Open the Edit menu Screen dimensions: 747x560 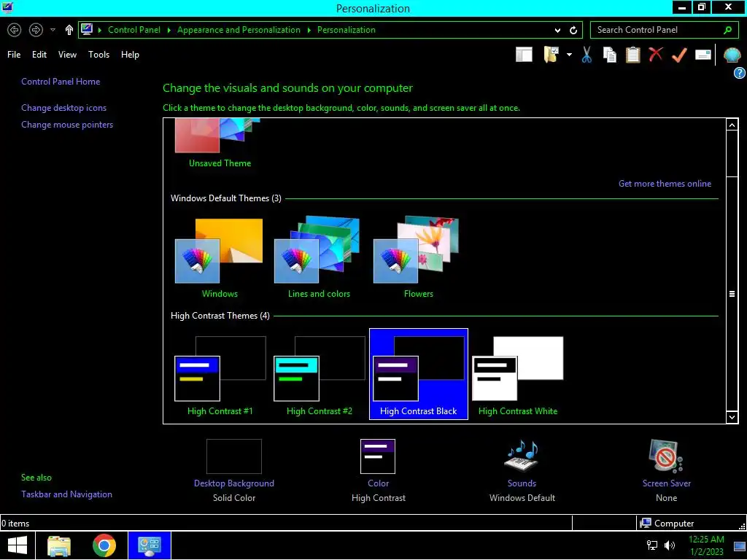click(x=39, y=55)
